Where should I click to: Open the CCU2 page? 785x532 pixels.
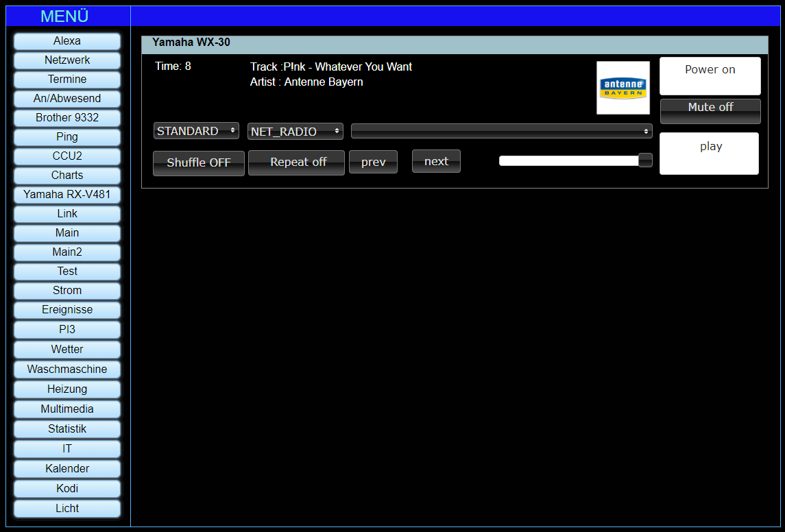click(67, 156)
